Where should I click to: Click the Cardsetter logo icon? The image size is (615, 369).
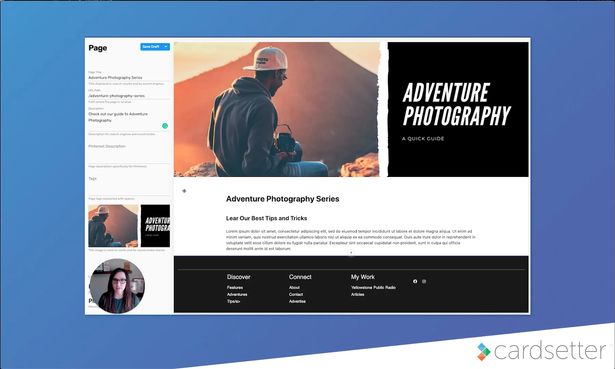coord(484,351)
